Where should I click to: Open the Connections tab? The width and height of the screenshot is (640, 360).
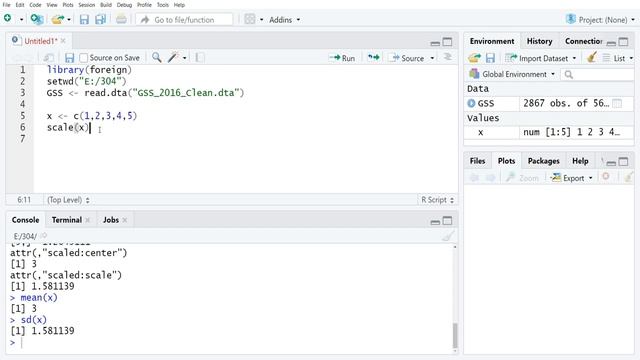coord(583,41)
